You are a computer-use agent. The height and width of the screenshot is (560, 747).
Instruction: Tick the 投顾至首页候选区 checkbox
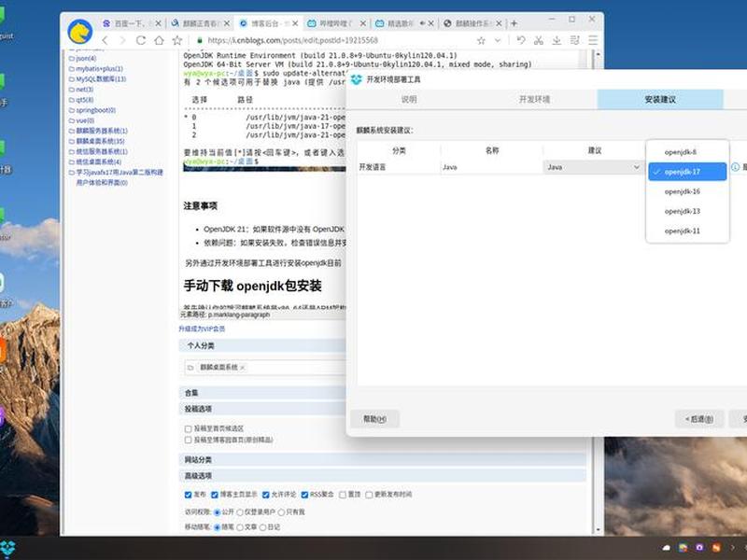188,428
